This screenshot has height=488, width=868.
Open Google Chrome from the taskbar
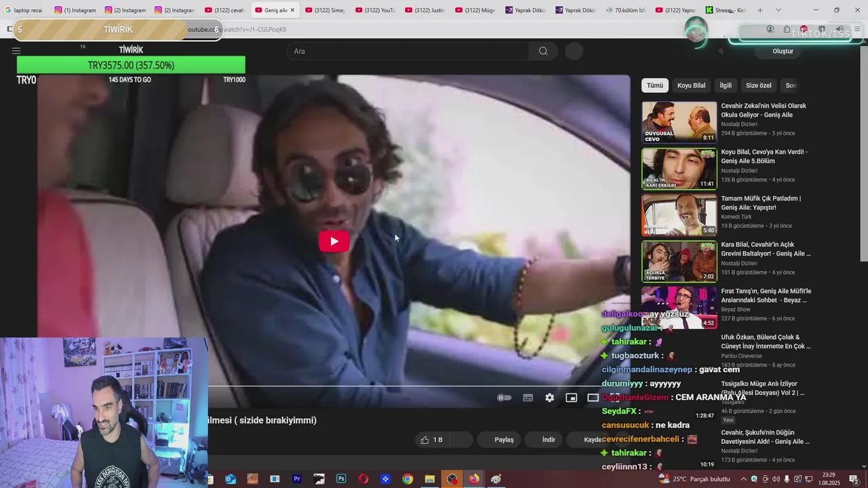click(408, 479)
